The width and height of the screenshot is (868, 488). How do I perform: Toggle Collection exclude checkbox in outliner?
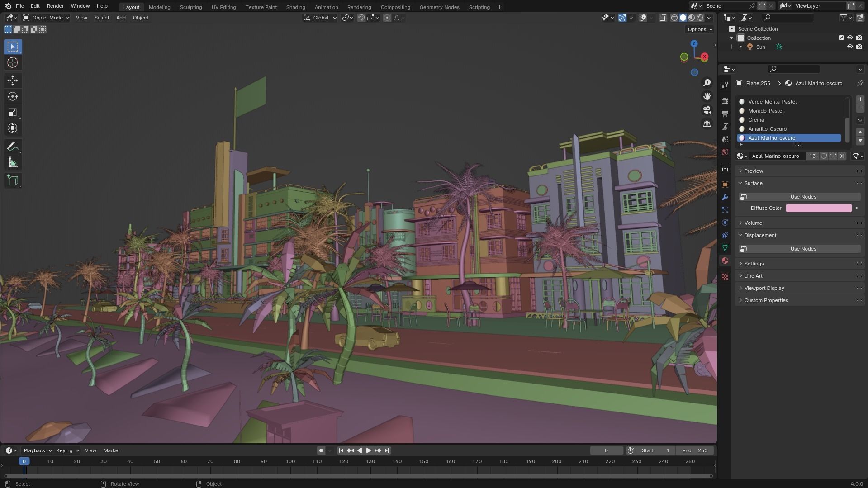pyautogui.click(x=841, y=38)
